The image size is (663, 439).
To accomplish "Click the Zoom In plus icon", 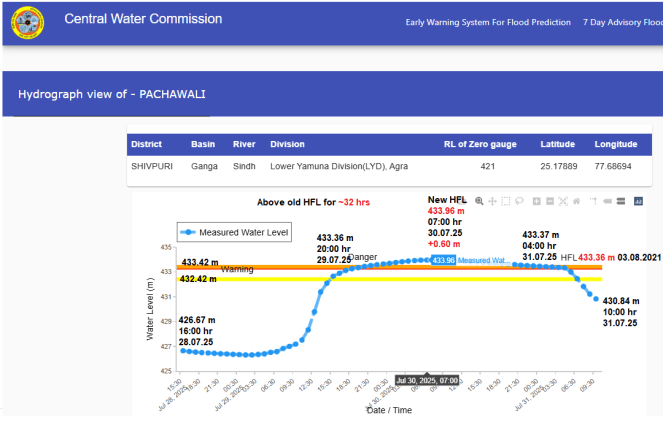I will click(x=537, y=201).
